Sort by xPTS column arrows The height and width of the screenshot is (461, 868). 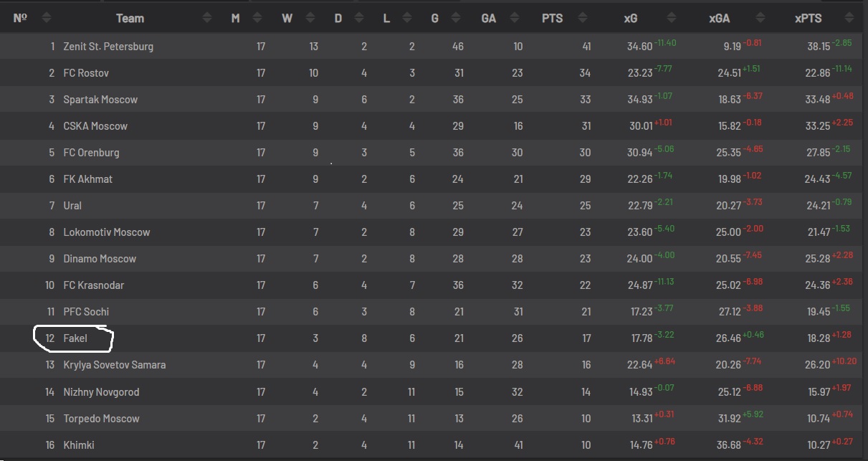pyautogui.click(x=849, y=18)
